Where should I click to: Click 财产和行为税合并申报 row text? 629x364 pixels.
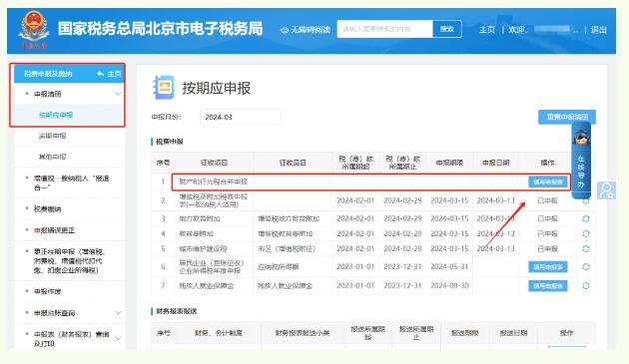click(x=213, y=182)
